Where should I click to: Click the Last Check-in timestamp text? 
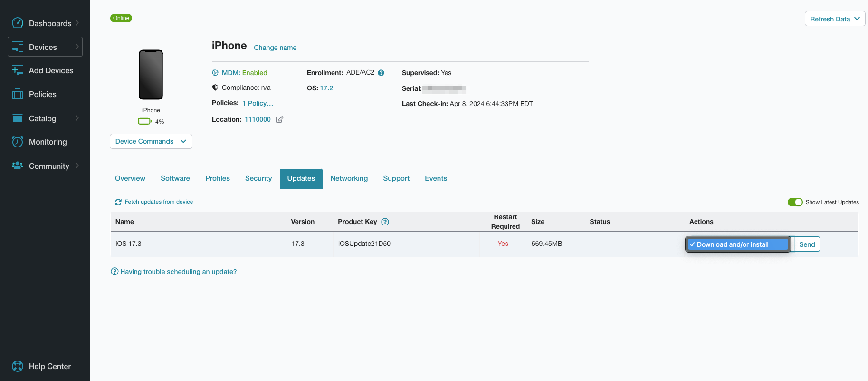[x=491, y=104]
